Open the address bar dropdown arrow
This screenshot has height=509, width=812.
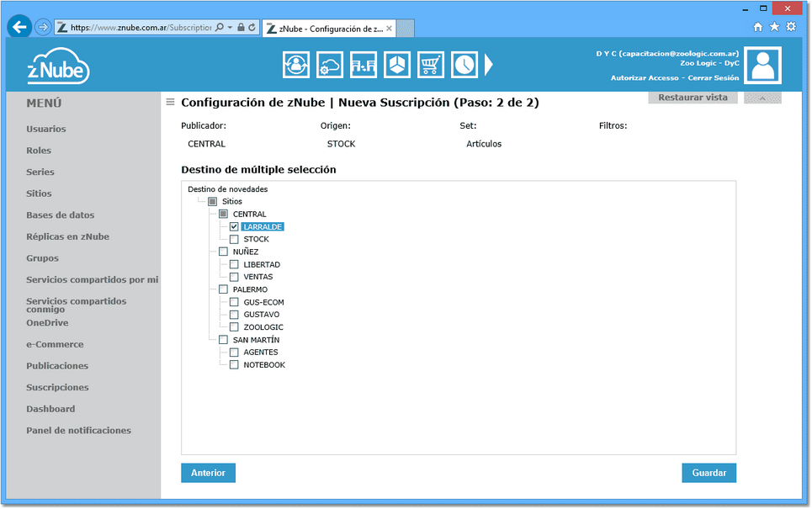231,28
